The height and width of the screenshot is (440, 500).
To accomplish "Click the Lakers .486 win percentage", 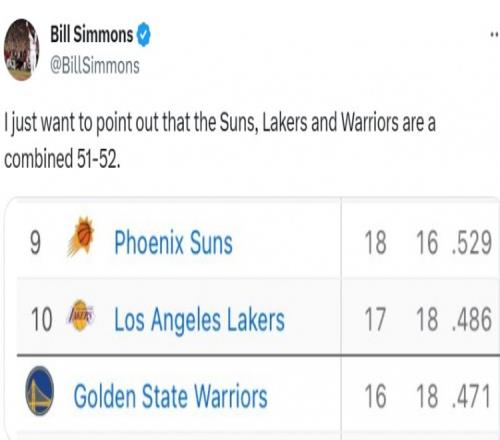I will point(472,319).
